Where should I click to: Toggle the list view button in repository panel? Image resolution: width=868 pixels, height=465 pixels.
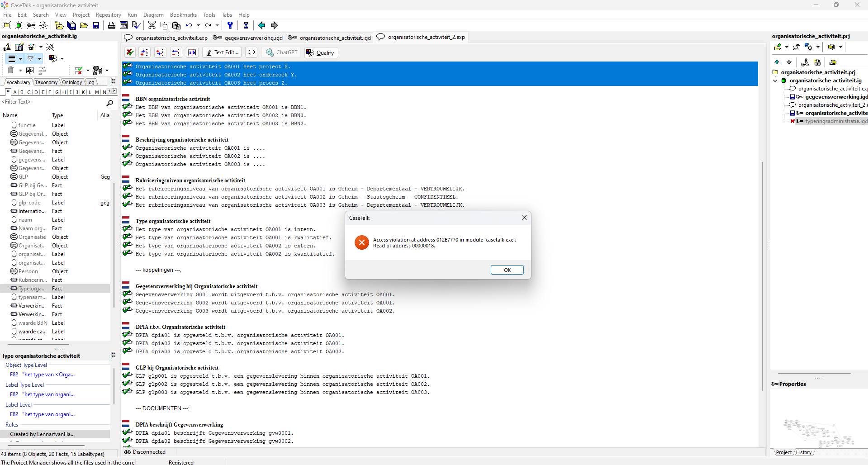coord(12,59)
